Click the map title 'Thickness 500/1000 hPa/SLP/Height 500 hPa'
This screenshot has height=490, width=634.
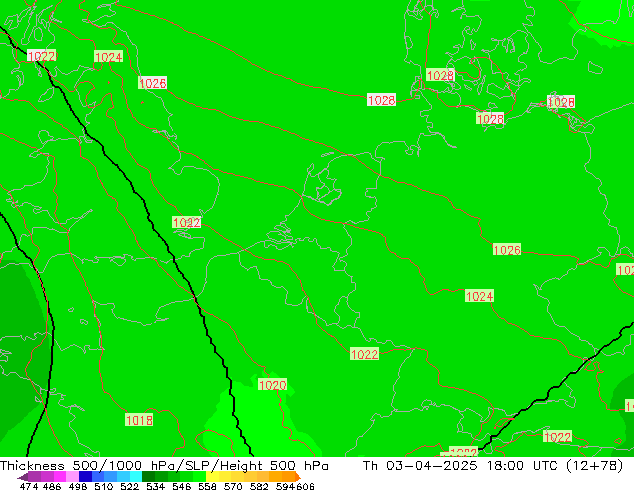tap(164, 465)
